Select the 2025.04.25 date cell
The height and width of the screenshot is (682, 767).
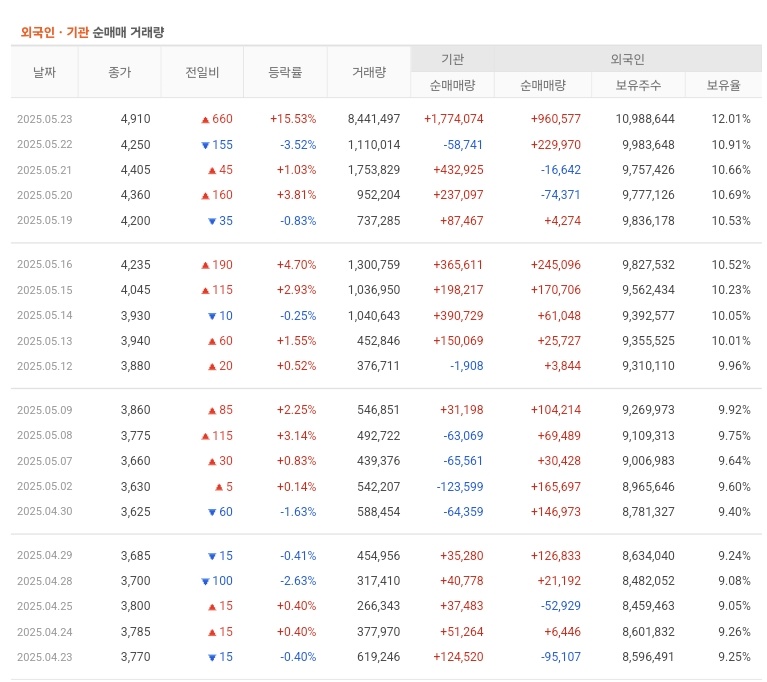coord(45,606)
